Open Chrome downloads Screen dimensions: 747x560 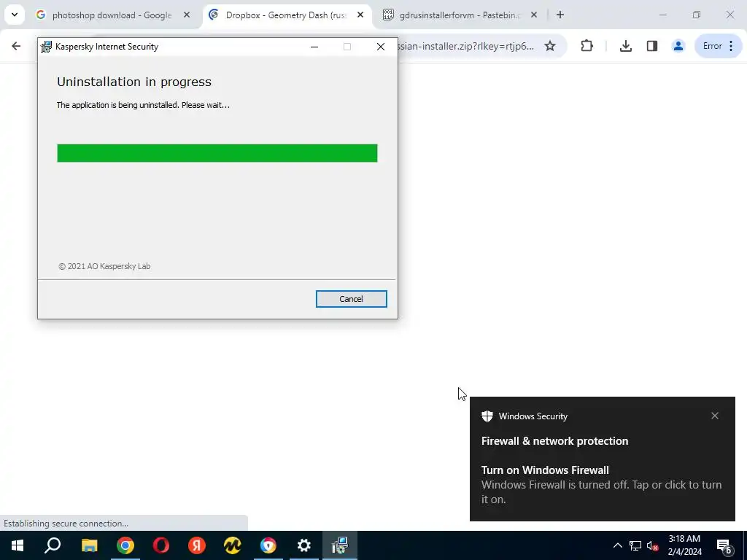click(x=625, y=46)
